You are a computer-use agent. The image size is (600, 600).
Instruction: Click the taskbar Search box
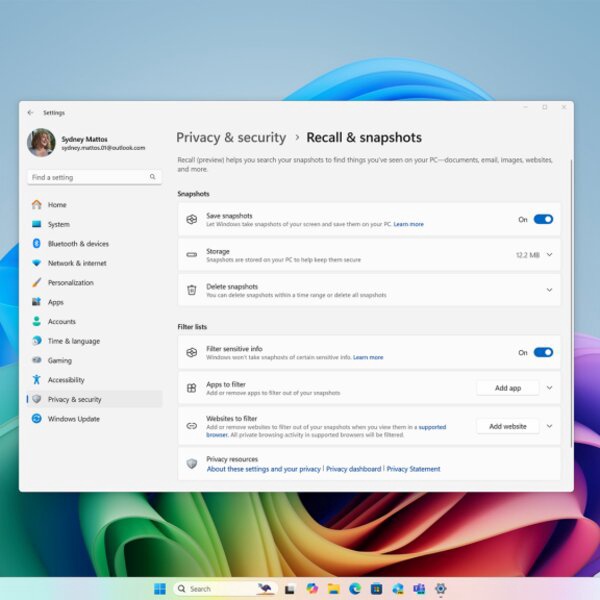click(225, 589)
